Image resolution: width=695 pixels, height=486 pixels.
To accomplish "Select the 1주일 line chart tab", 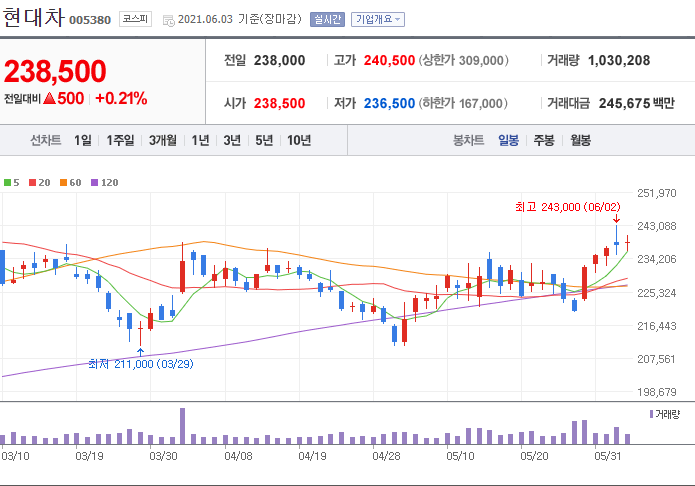I will pos(120,140).
